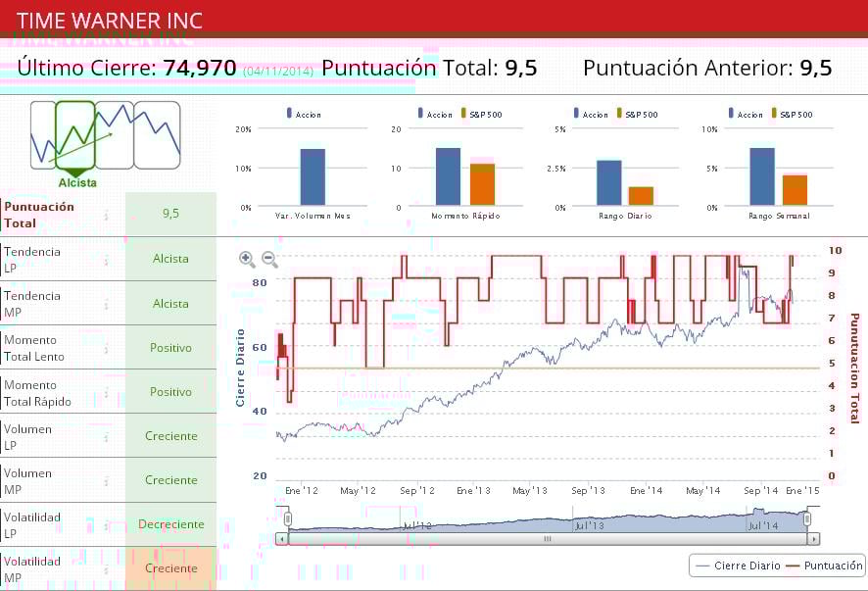Click the Sep '13 axis label
The image size is (868, 591).
588,491
